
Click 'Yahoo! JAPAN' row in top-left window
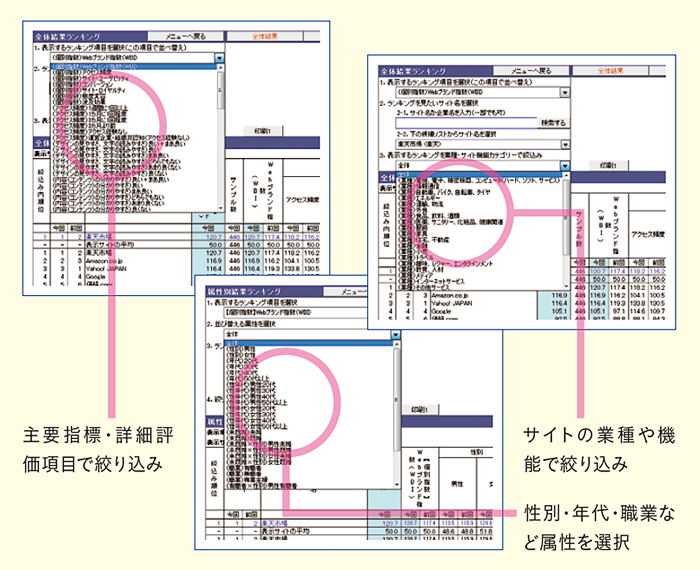coord(94,268)
